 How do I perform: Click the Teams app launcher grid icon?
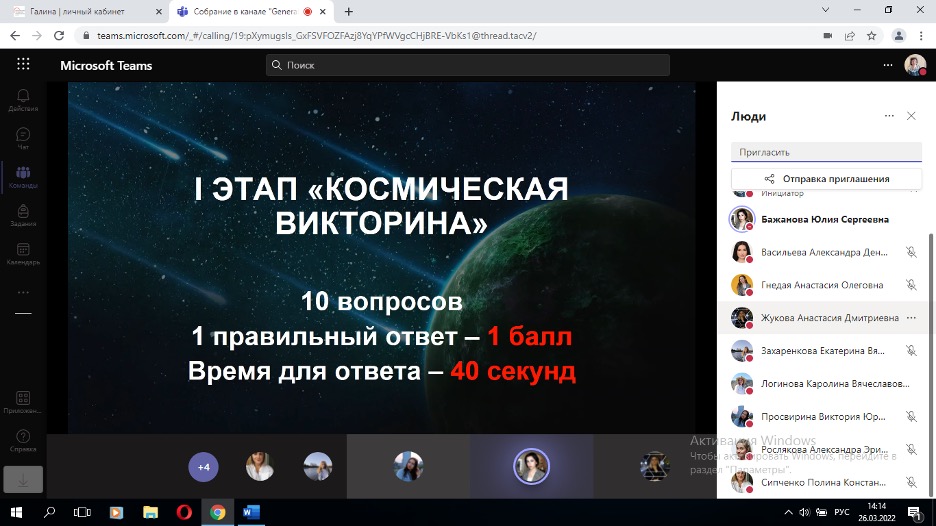[23, 65]
